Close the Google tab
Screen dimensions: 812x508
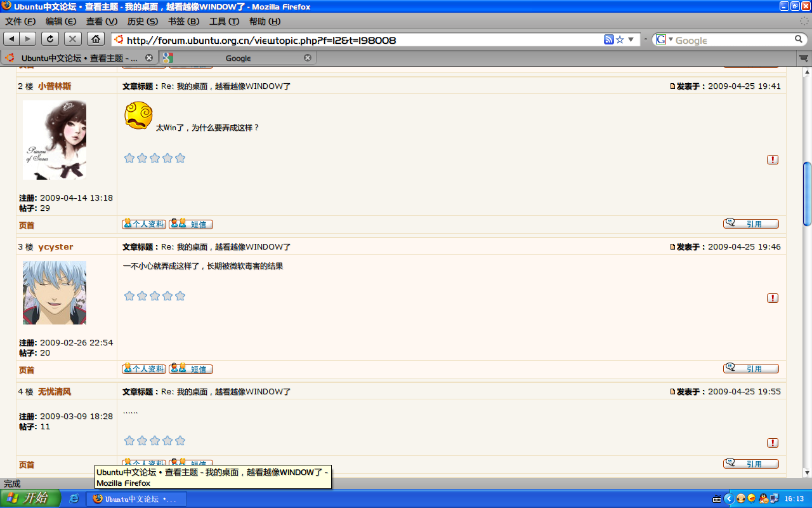(x=308, y=58)
